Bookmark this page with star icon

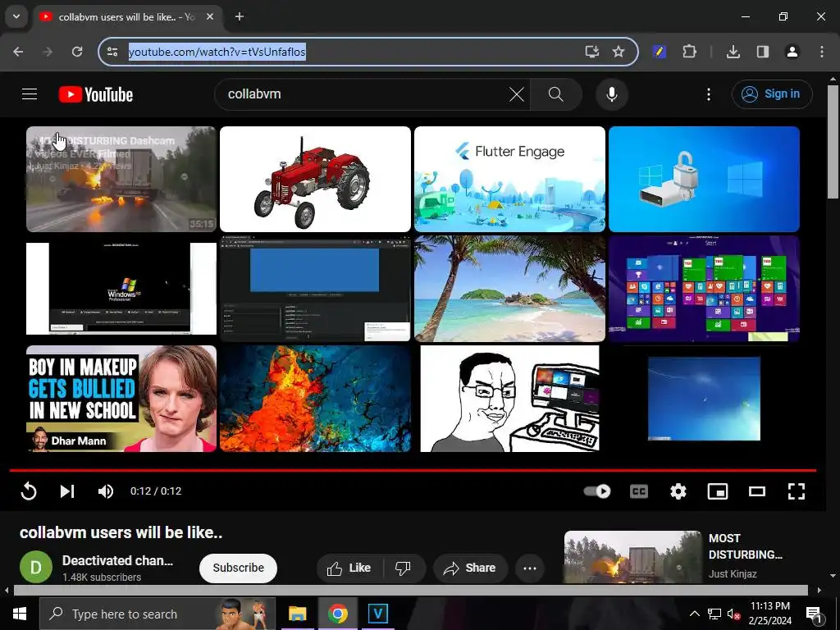coord(619,52)
